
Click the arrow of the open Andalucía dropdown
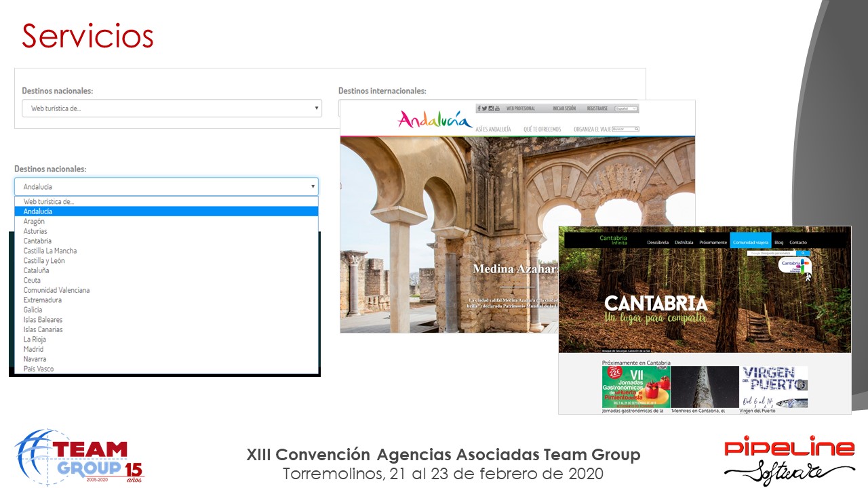tap(313, 186)
